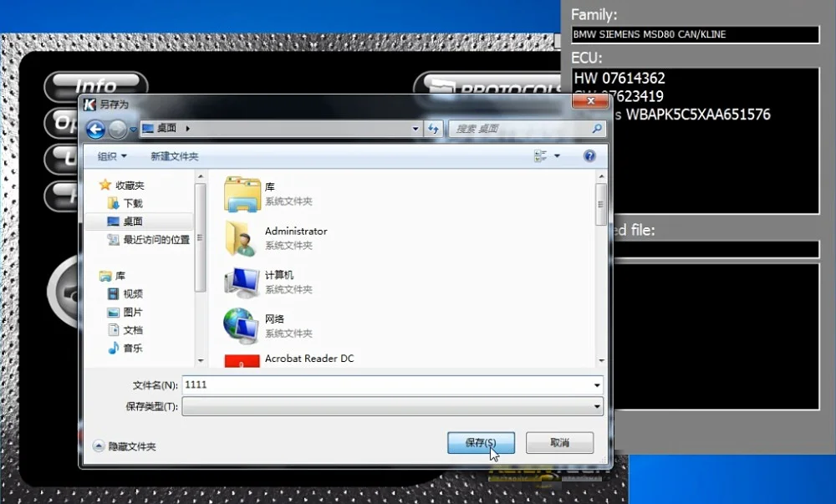
Task: Select 库 in the navigation pane
Action: 113,276
